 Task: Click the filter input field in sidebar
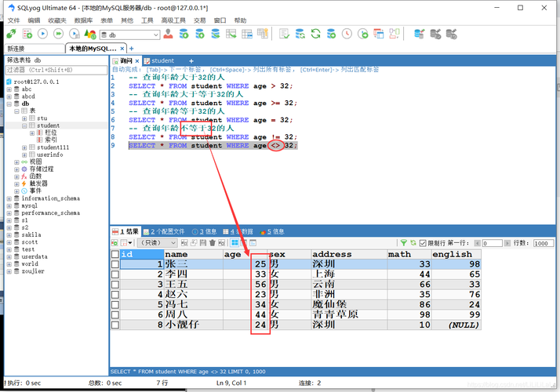point(55,70)
